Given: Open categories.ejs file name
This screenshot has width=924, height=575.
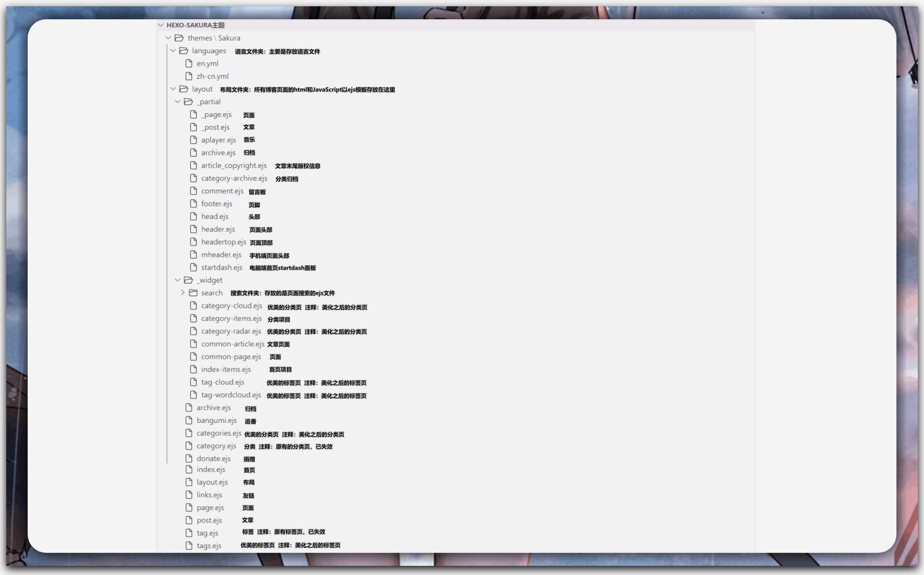Looking at the screenshot, I should pos(219,433).
